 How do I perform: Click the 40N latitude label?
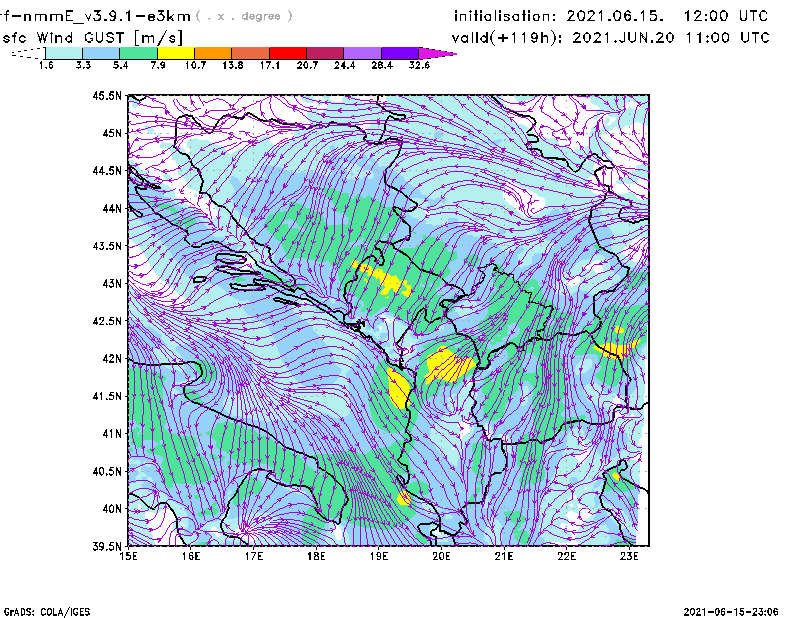click(x=112, y=509)
